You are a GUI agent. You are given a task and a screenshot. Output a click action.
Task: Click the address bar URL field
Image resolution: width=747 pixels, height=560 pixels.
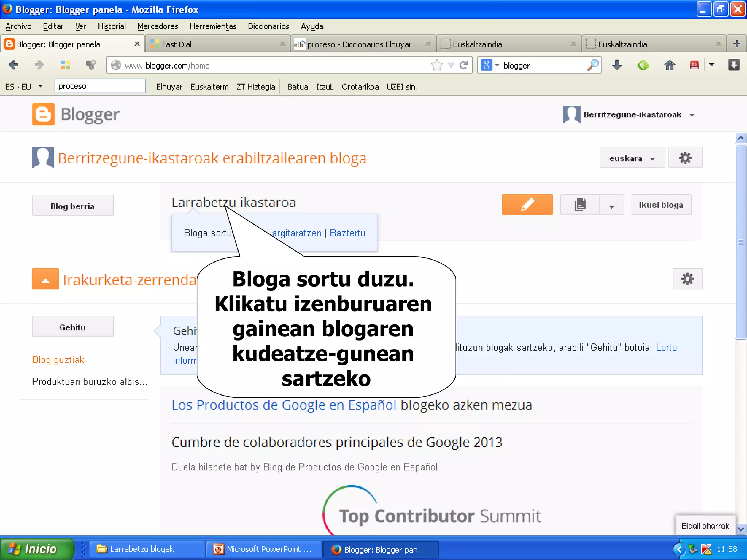point(270,65)
